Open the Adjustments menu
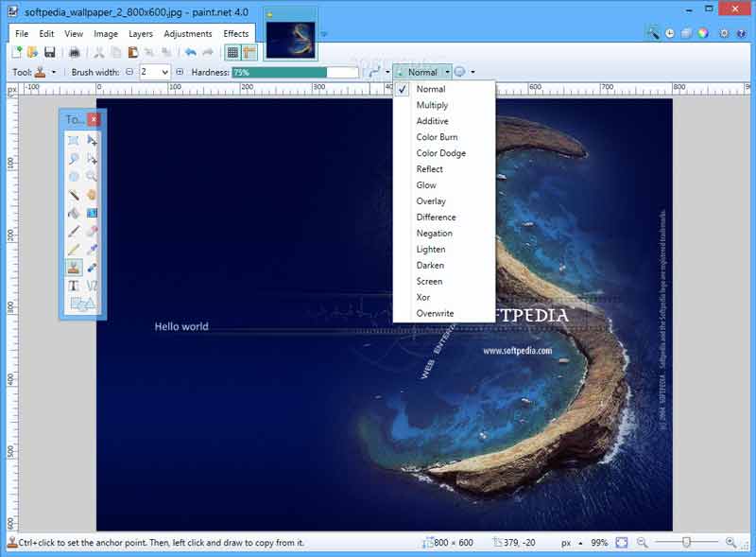 coord(188,34)
